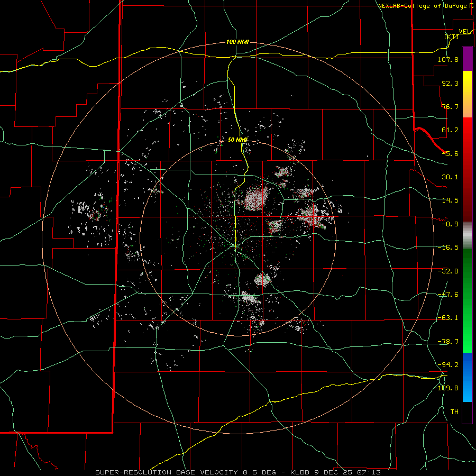This screenshot has width=476, height=476.
Task: Click the -63.1 legend value
Action: 448,317
